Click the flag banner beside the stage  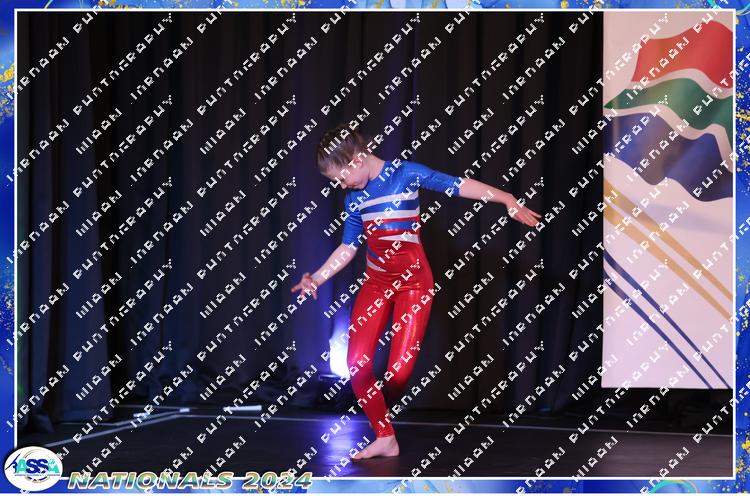click(x=668, y=200)
